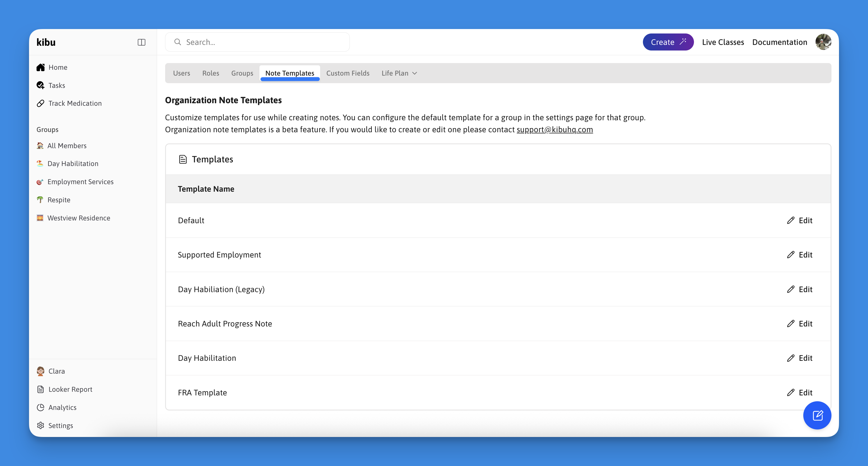Select the Users tab

tap(182, 73)
